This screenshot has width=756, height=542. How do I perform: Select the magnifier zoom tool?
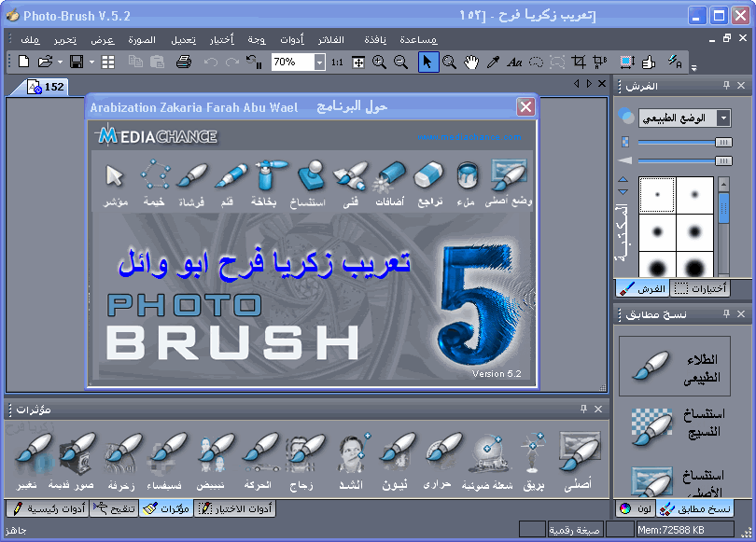tap(449, 63)
